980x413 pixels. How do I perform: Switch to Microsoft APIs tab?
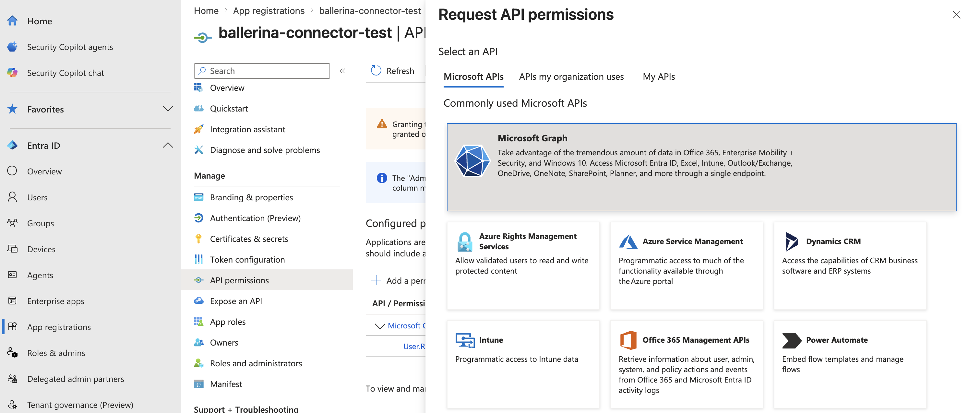tap(473, 77)
